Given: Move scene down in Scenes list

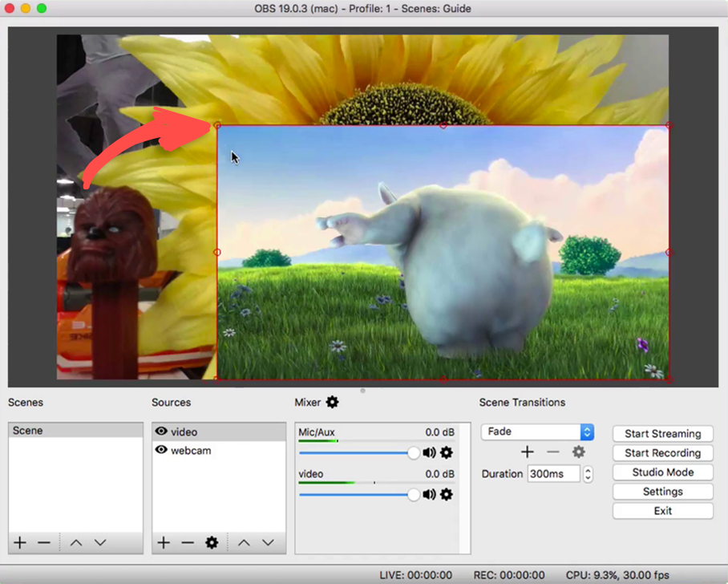Looking at the screenshot, I should click(100, 542).
